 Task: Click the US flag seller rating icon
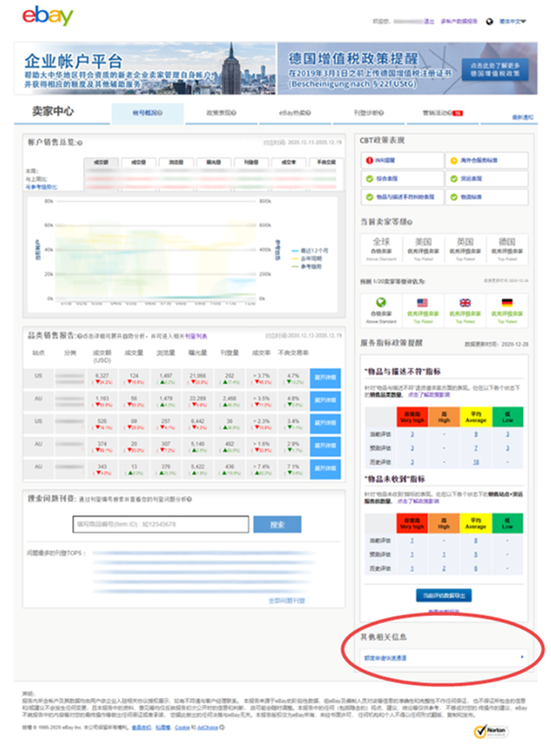[x=422, y=302]
